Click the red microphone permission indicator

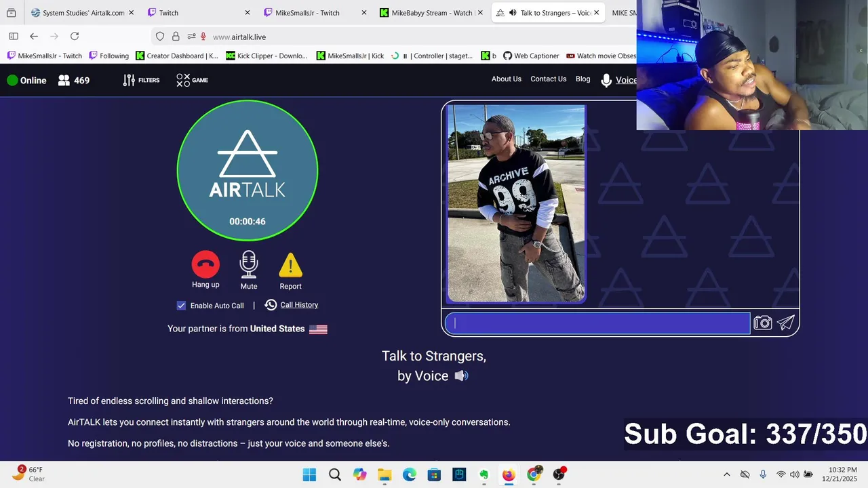click(x=203, y=37)
